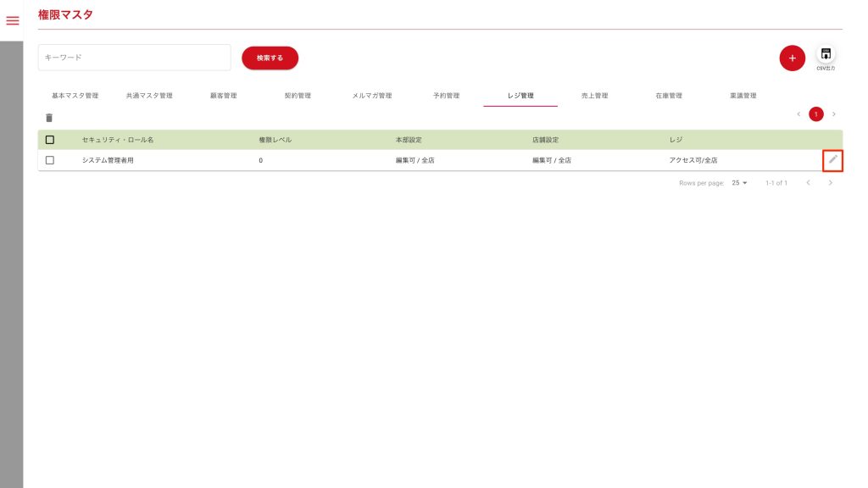Check the システム管理者用 row checkbox

50,160
